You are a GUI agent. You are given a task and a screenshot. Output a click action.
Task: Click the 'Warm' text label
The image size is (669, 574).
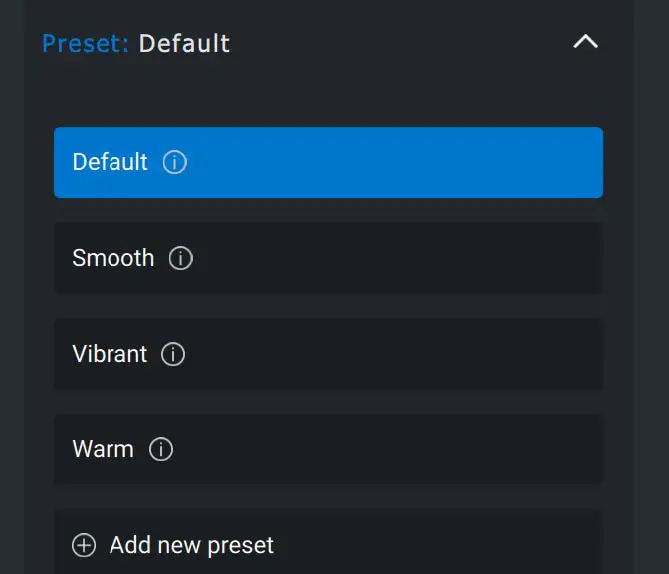[102, 450]
